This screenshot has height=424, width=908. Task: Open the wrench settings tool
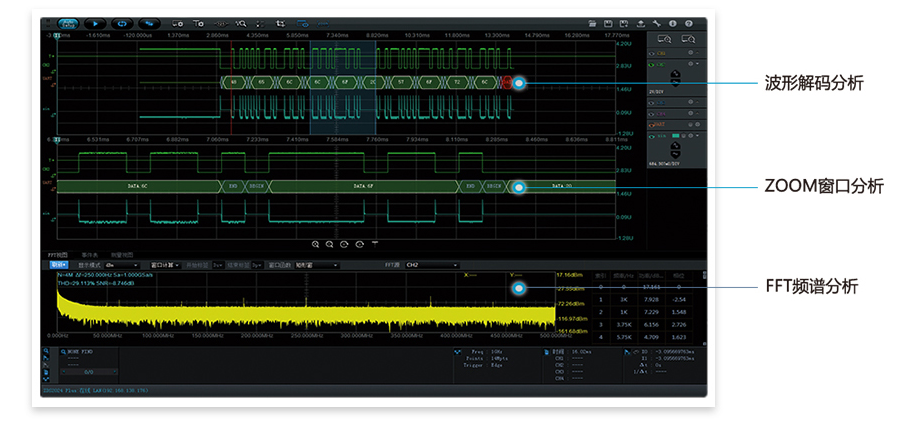(x=657, y=24)
